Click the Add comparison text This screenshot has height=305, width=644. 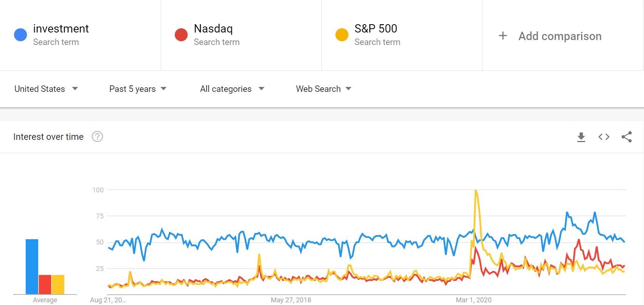[560, 36]
